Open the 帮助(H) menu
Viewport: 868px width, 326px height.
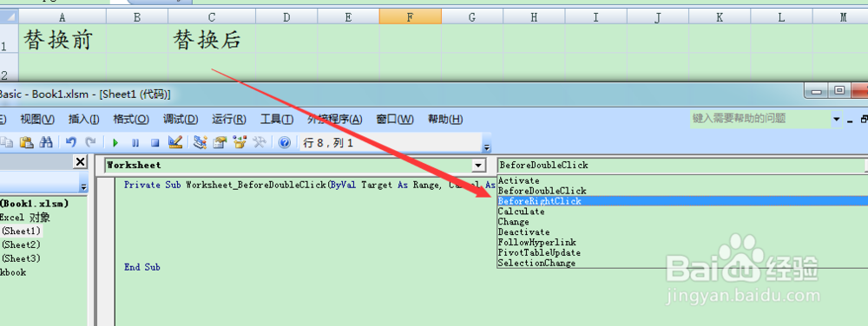(x=445, y=120)
